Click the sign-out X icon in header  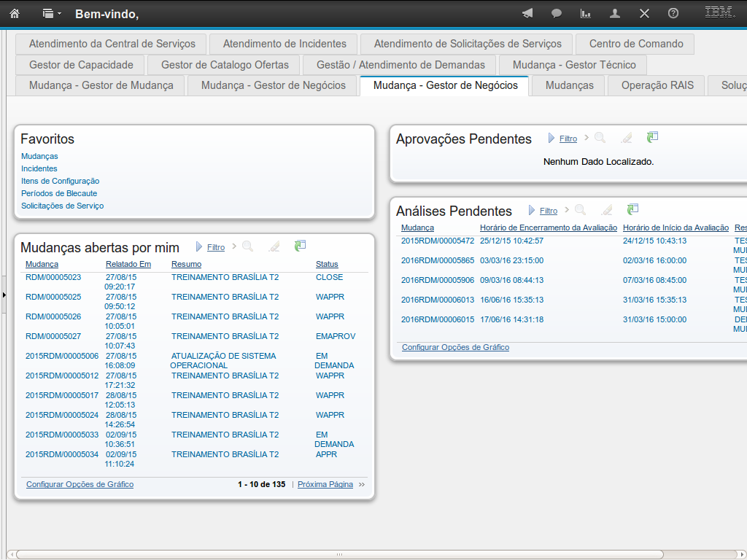(x=644, y=13)
